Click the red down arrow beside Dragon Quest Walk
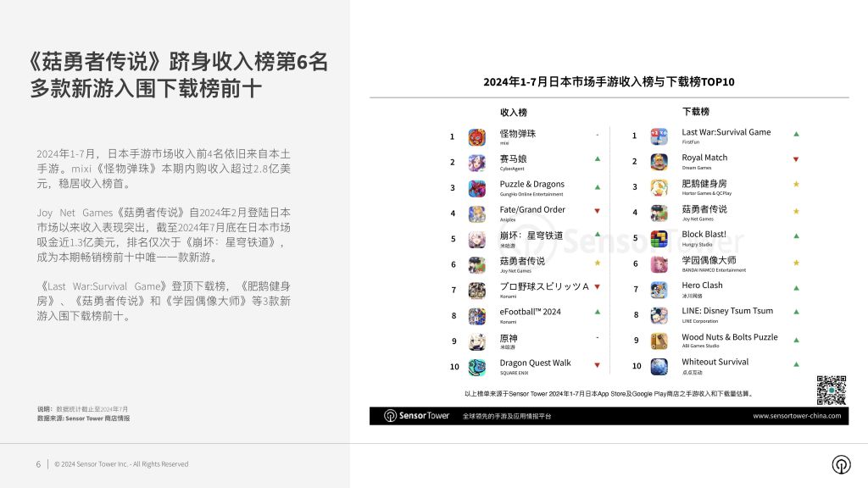Screen dimensions: 868x488 [598, 365]
